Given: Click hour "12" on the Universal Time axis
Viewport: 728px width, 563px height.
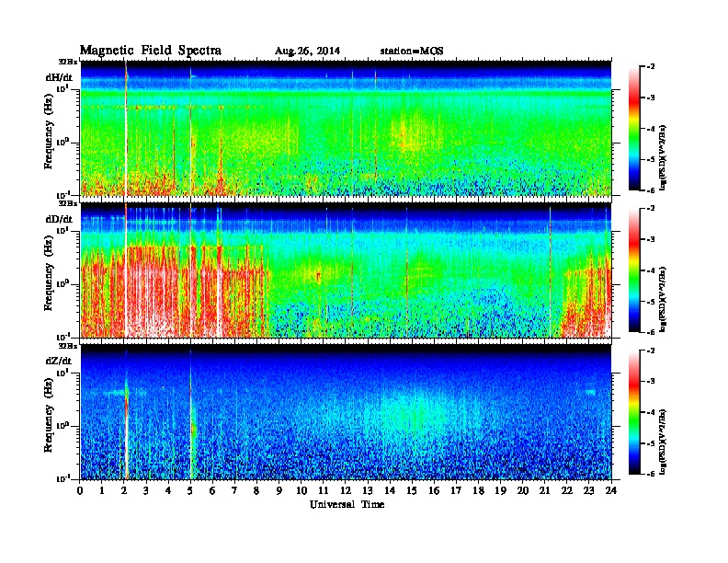Looking at the screenshot, I should tap(346, 490).
